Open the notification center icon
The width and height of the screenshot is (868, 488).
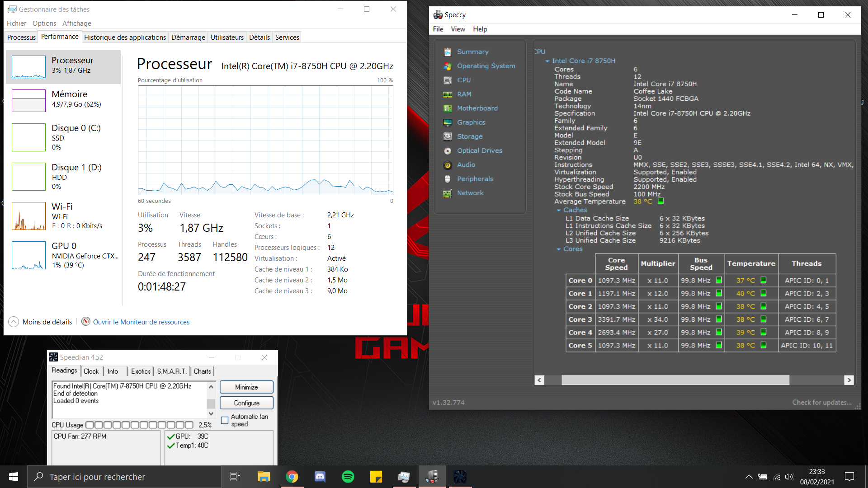coord(849,477)
